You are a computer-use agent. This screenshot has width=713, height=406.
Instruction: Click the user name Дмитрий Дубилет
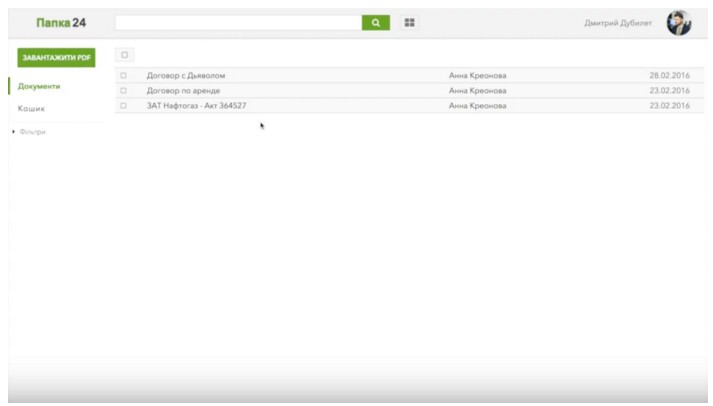(617, 22)
